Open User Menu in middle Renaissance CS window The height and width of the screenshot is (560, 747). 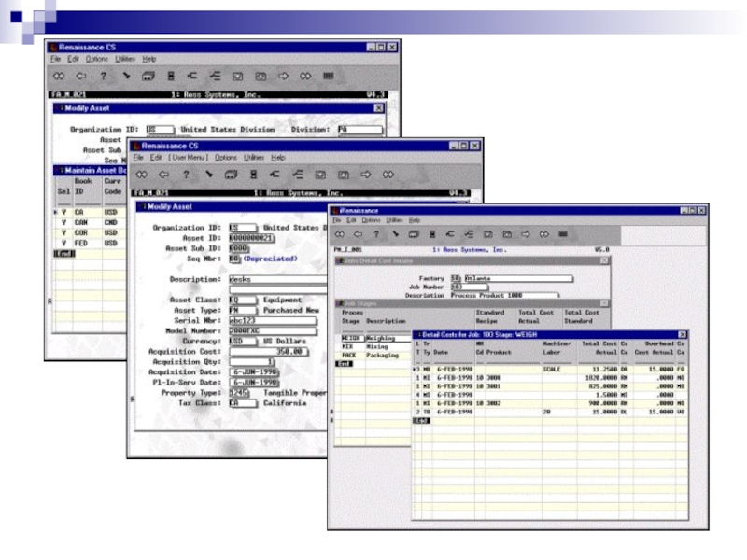coord(189,157)
